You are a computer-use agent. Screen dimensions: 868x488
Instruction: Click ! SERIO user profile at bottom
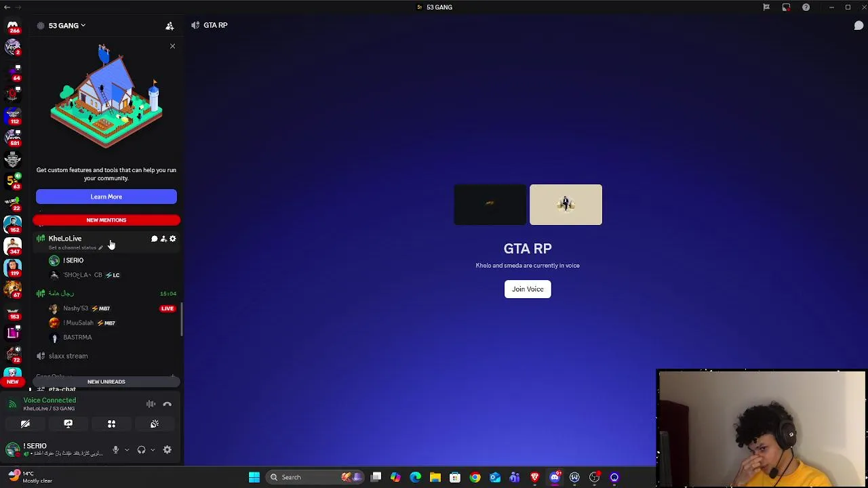tap(56, 449)
